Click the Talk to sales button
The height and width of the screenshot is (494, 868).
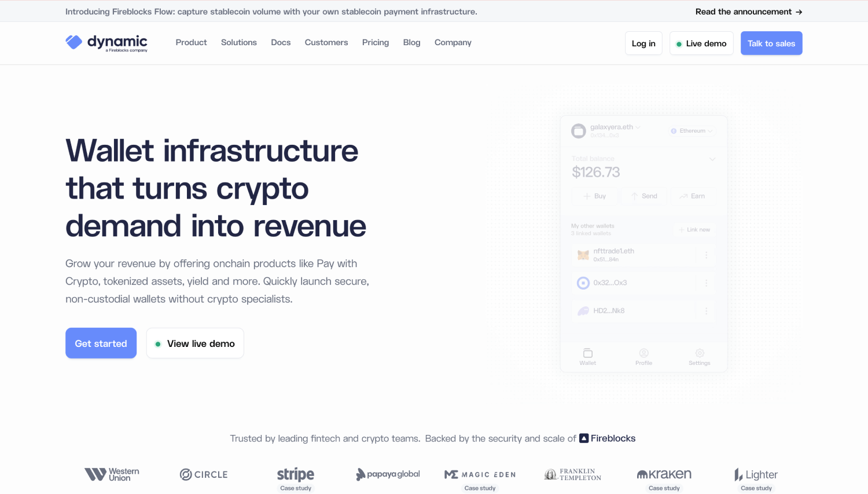coord(771,43)
